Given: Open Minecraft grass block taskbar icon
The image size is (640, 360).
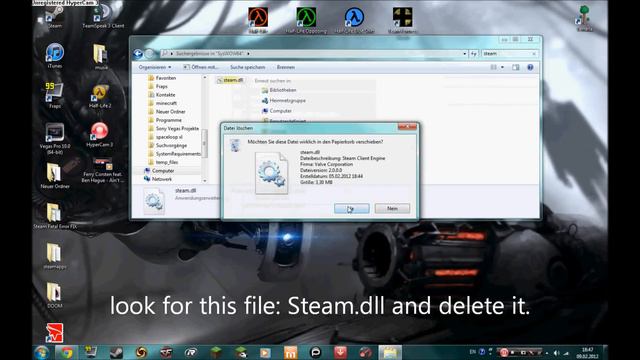Looking at the screenshot, I should pos(216,352).
